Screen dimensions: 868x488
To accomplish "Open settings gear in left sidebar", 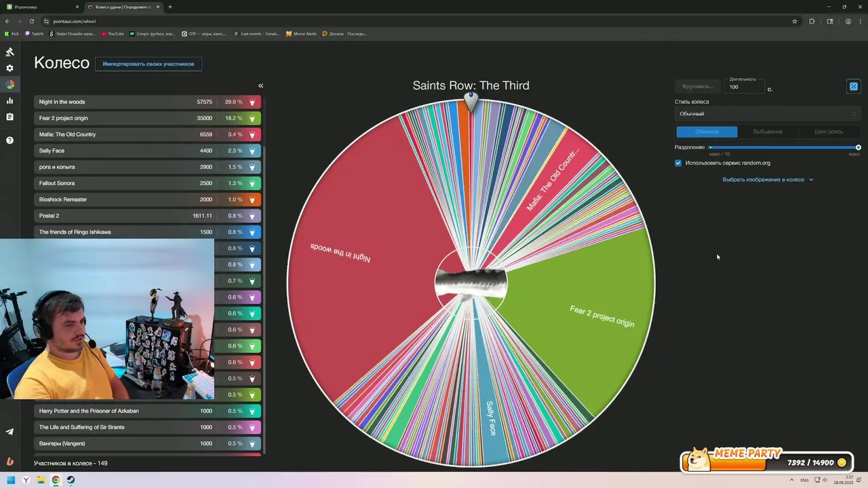I will point(9,68).
